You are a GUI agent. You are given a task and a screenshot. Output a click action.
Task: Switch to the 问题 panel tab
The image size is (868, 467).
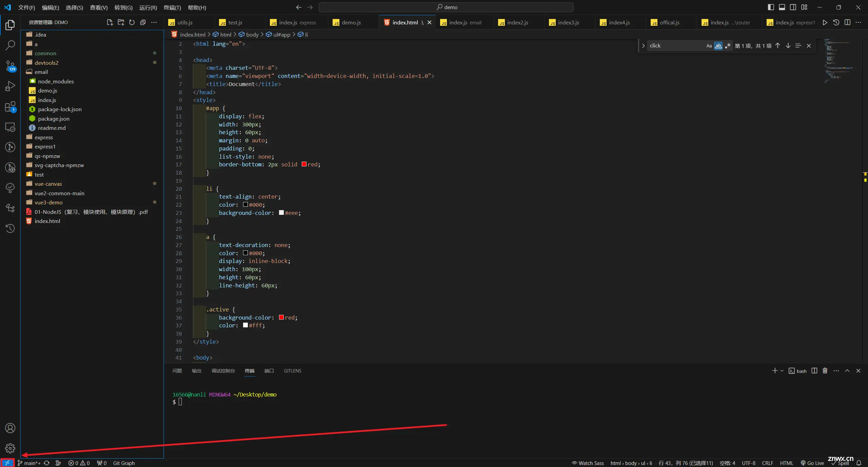177,371
